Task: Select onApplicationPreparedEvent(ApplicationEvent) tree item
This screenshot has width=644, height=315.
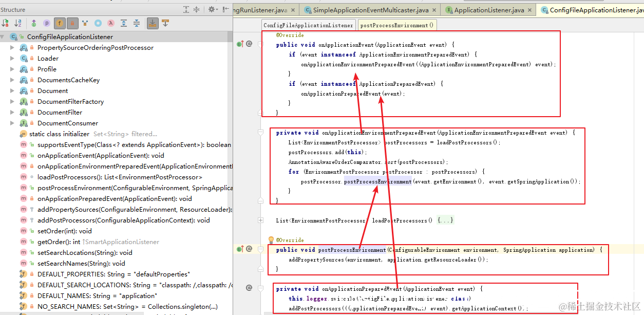Action: pyautogui.click(x=115, y=199)
